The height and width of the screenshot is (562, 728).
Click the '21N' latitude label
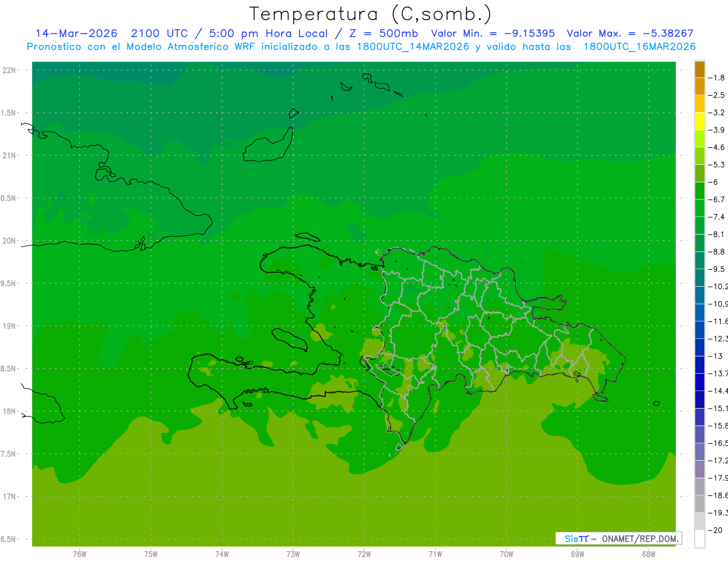(10, 155)
